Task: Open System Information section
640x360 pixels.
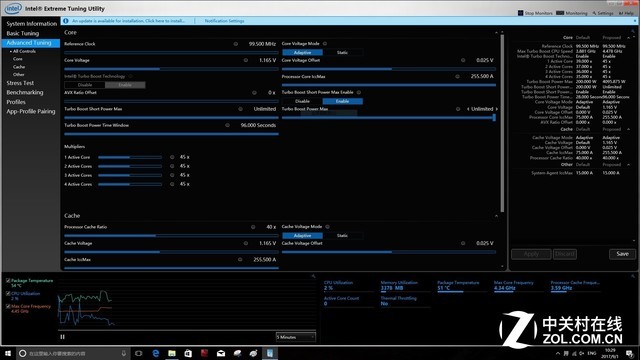Action: pyautogui.click(x=31, y=24)
